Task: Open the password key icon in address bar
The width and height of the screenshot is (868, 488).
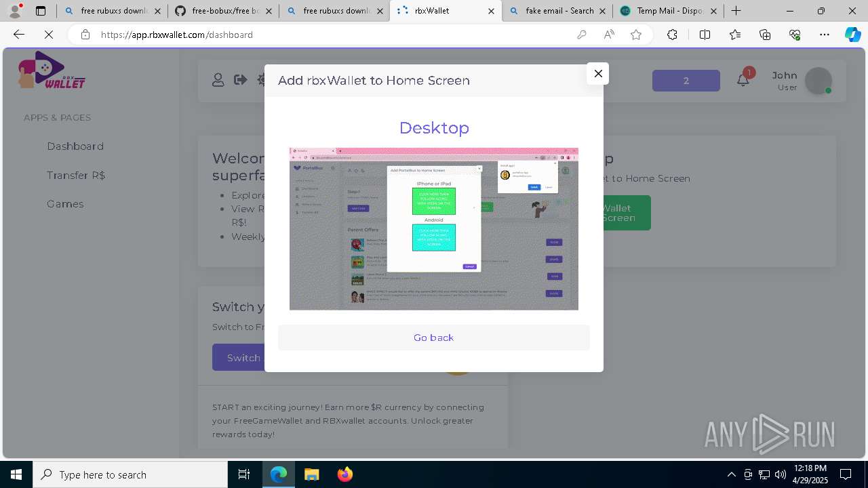Action: pos(581,35)
